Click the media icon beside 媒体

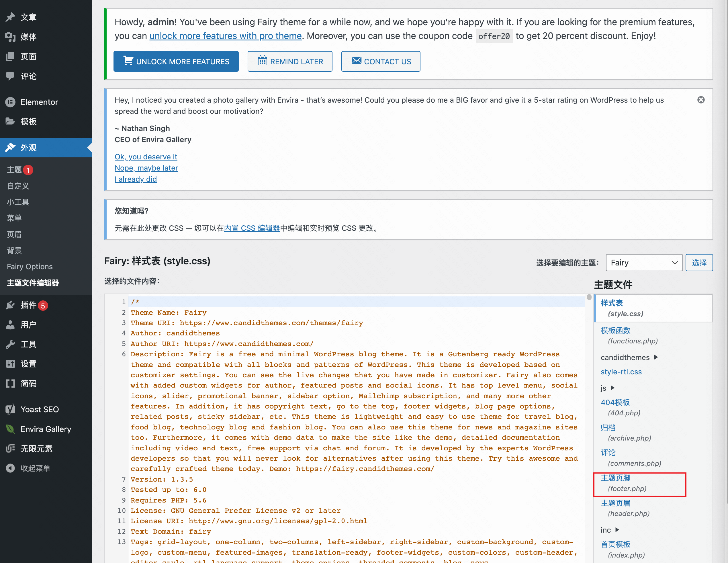tap(10, 37)
